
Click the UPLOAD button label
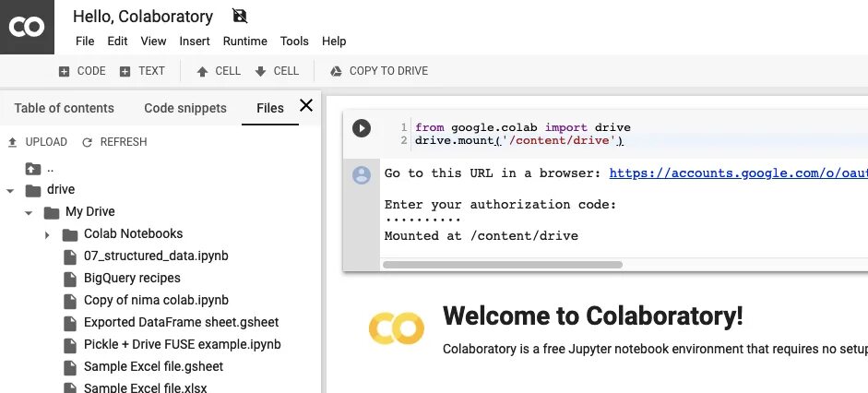tap(46, 142)
